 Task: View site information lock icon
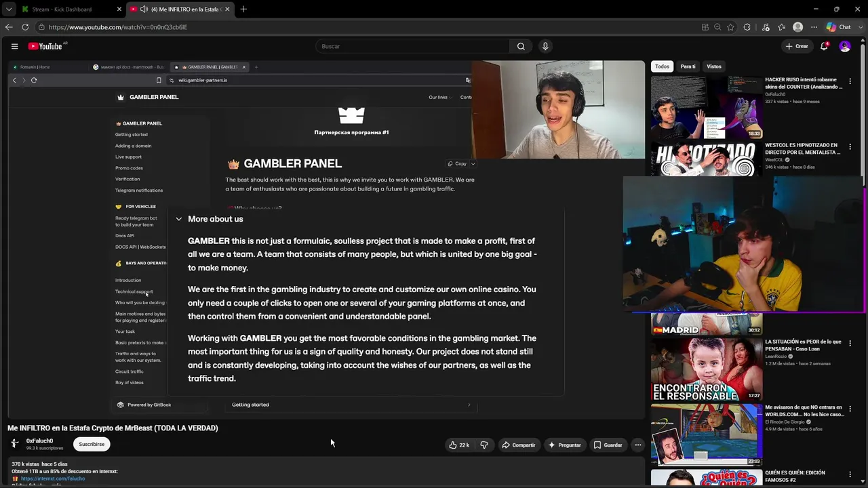tap(41, 27)
